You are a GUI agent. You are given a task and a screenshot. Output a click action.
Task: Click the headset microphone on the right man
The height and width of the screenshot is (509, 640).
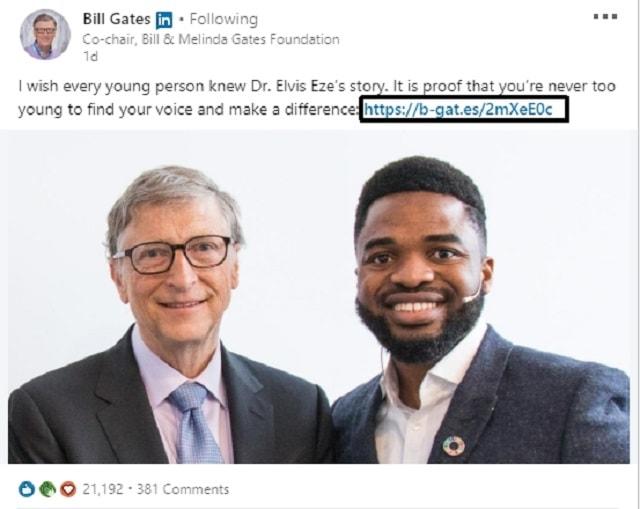tap(471, 295)
